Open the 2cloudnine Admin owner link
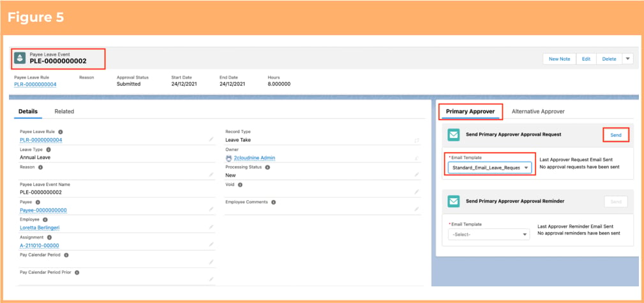The image size is (644, 303). coord(254,158)
